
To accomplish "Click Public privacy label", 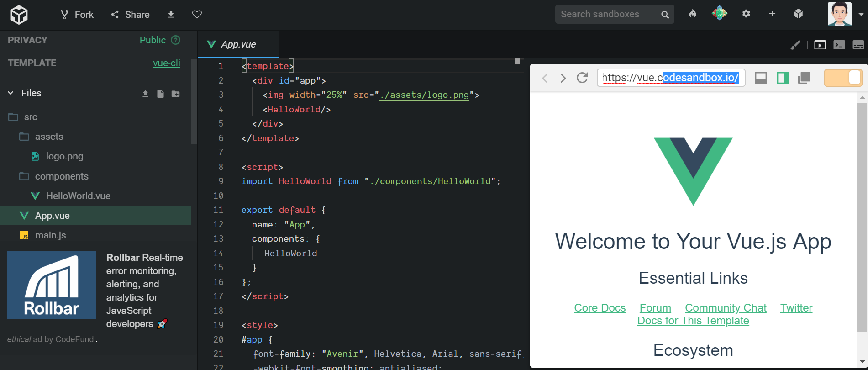I will pyautogui.click(x=153, y=40).
